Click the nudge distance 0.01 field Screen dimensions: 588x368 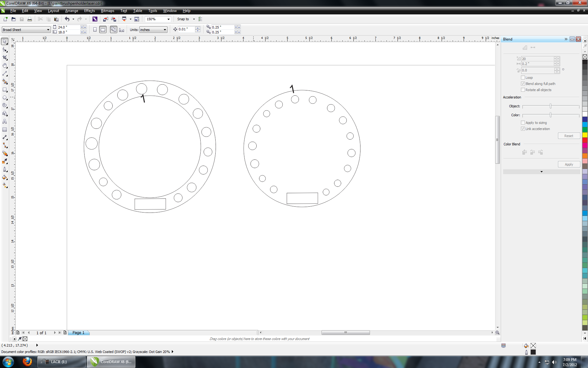(x=186, y=29)
